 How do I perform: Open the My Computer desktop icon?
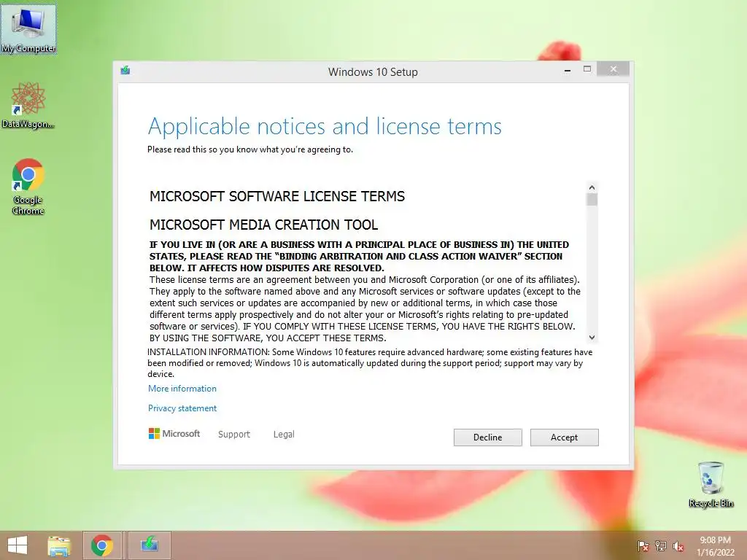28,28
